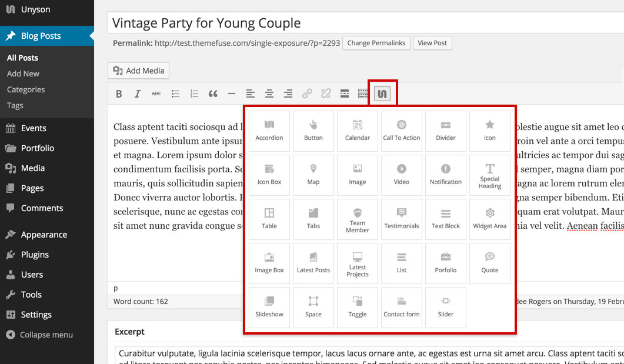624x364 pixels.
Task: Choose the Contact form shortcode
Action: click(x=402, y=308)
